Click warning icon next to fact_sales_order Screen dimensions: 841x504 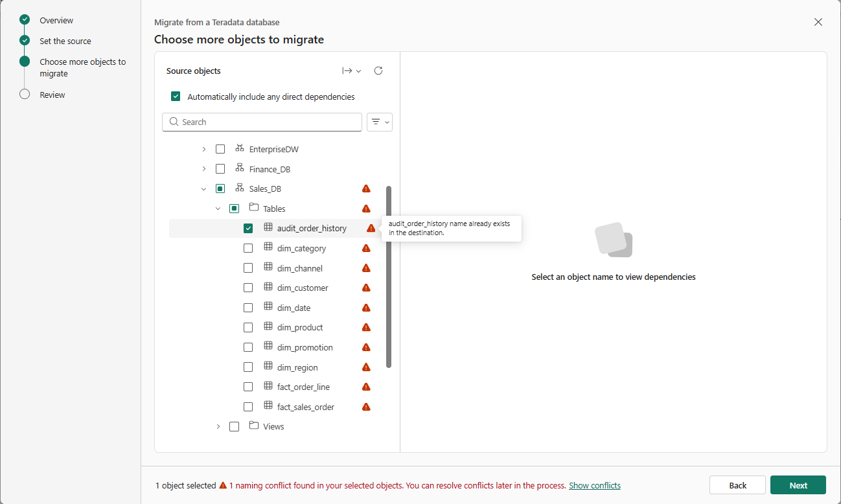pos(366,407)
